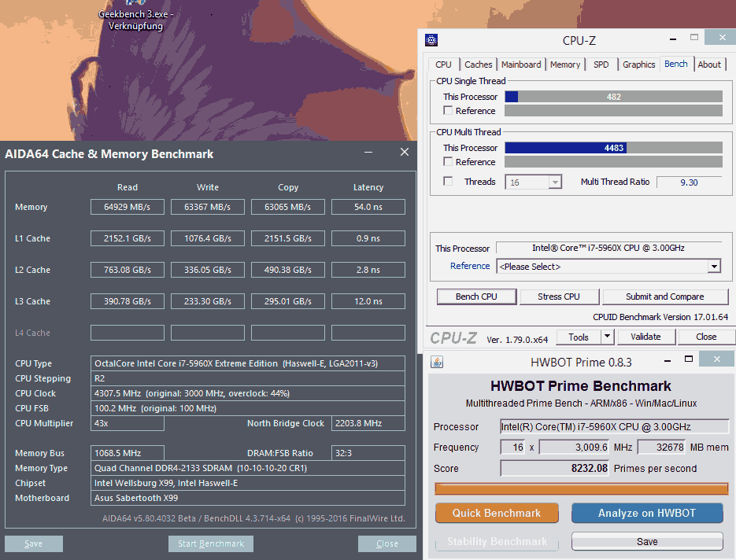Click the single thread score bar showing 482

tap(613, 97)
